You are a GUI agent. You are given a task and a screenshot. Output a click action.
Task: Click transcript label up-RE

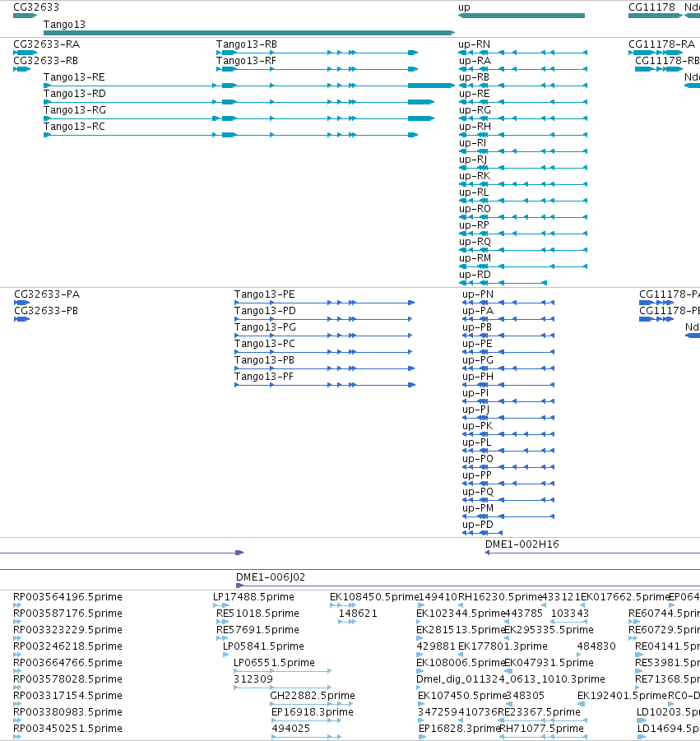(x=474, y=94)
